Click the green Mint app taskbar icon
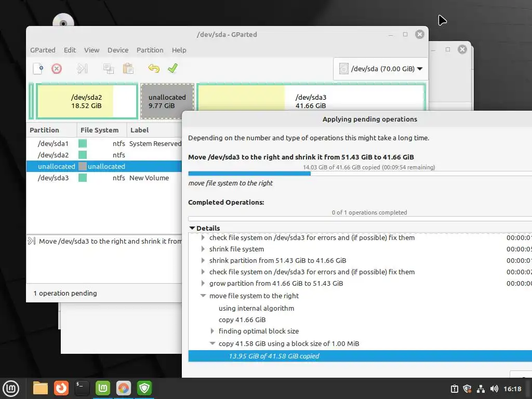 coord(103,388)
